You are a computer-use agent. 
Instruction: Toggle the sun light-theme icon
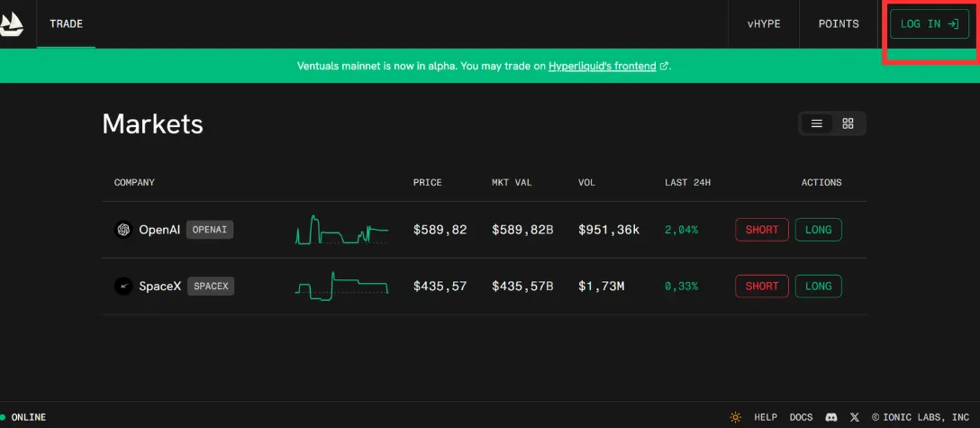click(x=736, y=417)
